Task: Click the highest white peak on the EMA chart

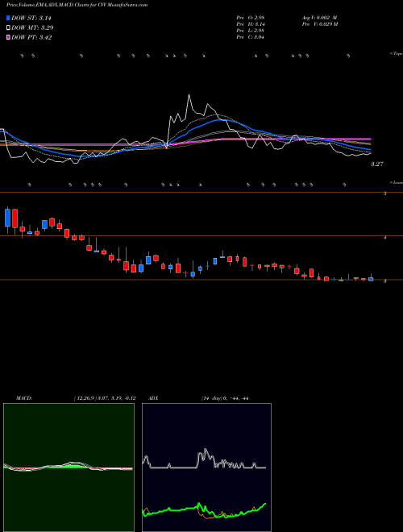Action: tap(189, 95)
